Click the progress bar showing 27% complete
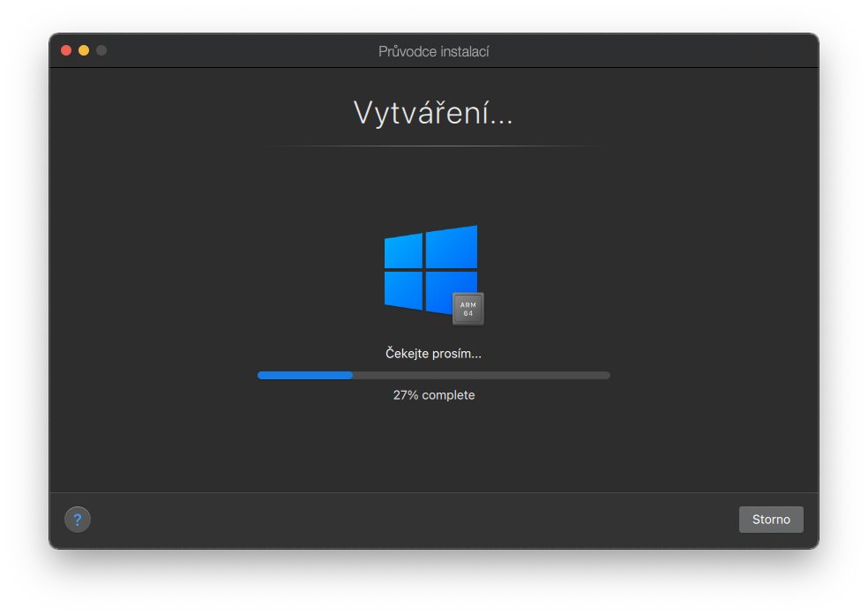Screen dimensions: 868x614 433,375
